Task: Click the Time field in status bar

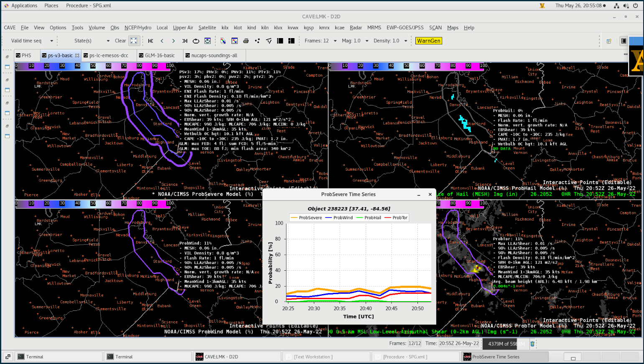Action: (x=459, y=343)
